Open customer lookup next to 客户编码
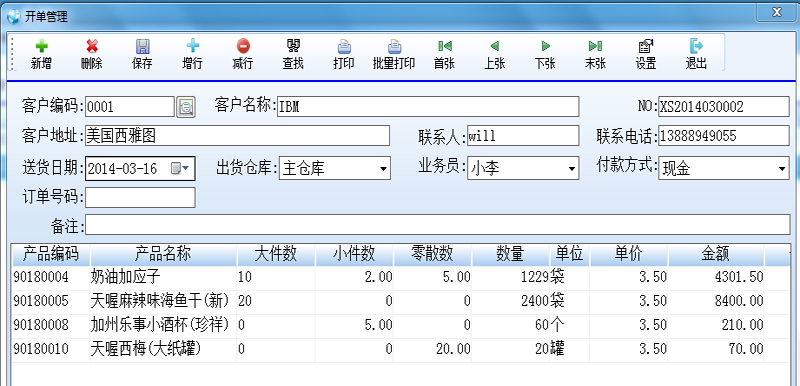 (x=186, y=107)
